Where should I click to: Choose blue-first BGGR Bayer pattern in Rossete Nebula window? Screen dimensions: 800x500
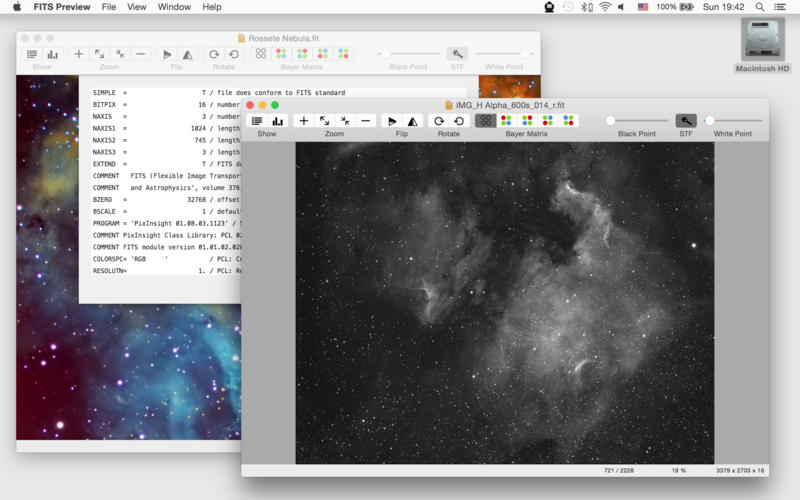(343, 54)
